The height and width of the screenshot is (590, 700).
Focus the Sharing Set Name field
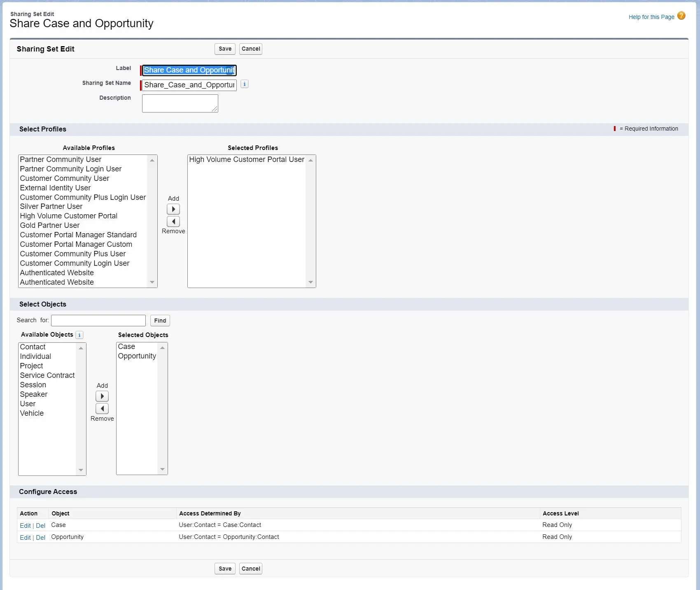189,85
